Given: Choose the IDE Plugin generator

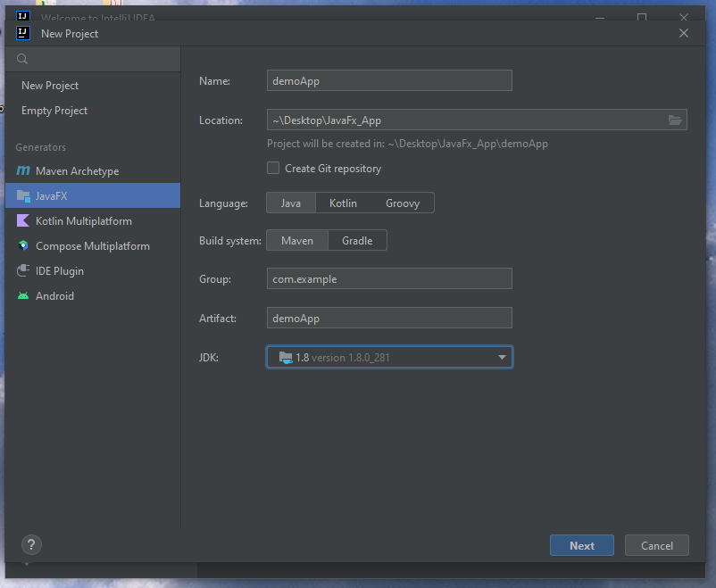Looking at the screenshot, I should [93, 270].
